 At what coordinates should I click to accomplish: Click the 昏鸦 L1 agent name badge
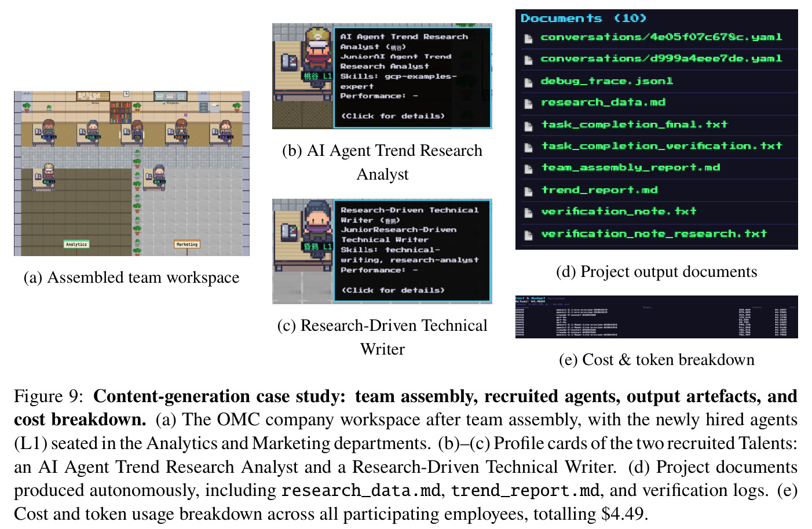317,246
